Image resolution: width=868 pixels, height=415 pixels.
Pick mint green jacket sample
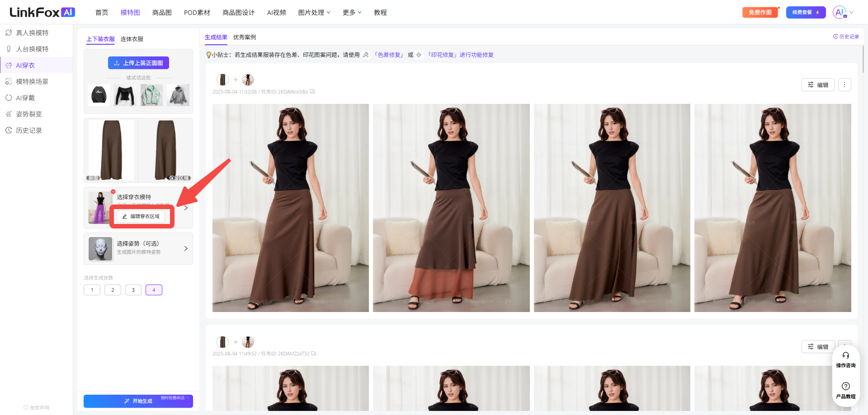(151, 95)
